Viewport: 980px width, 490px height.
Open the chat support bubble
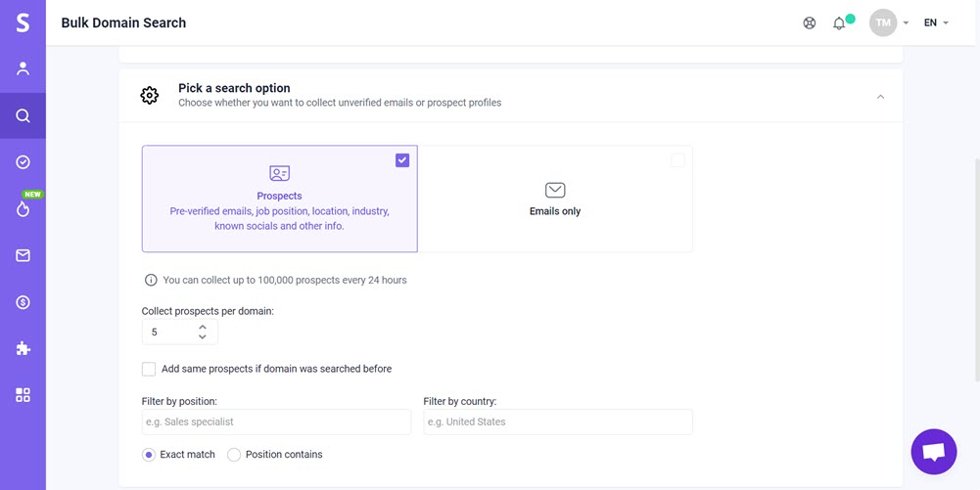point(934,451)
